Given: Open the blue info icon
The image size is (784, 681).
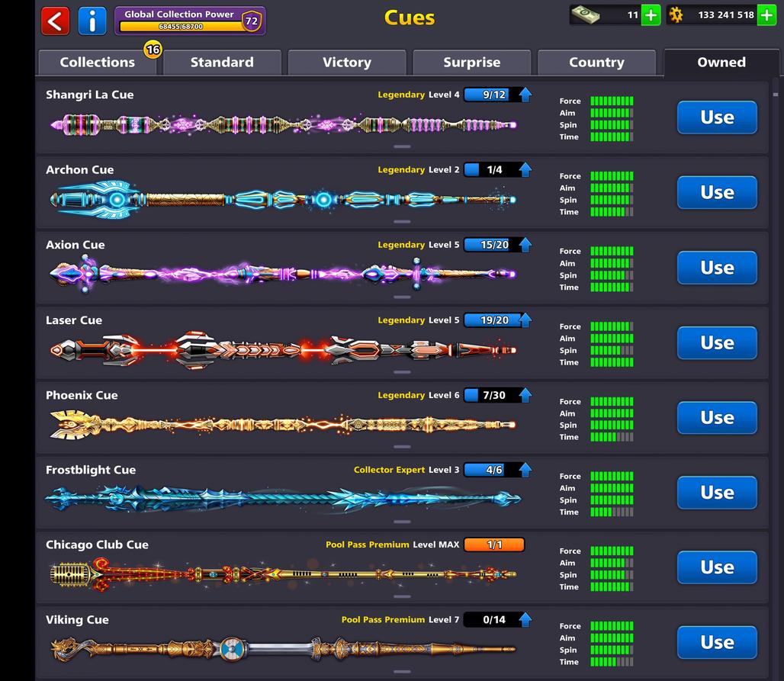Looking at the screenshot, I should pyautogui.click(x=92, y=21).
